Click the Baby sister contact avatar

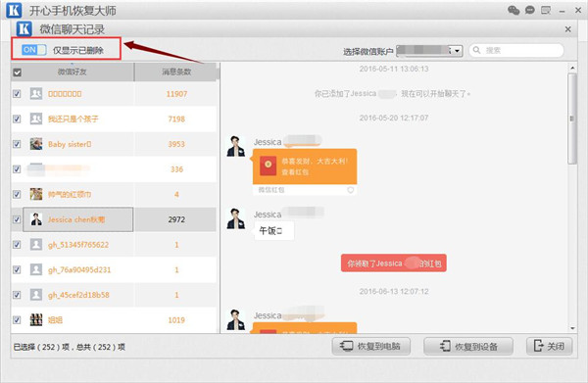pyautogui.click(x=36, y=144)
